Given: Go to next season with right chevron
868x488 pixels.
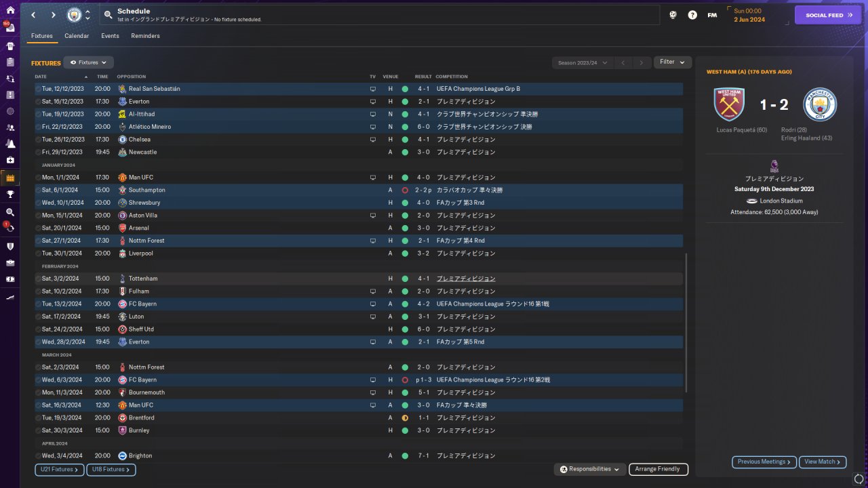Looking at the screenshot, I should (642, 62).
